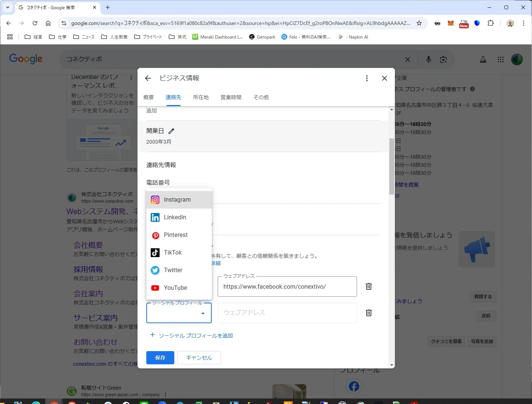Open the blue shield extension
The height and width of the screenshot is (404, 532).
(x=477, y=23)
